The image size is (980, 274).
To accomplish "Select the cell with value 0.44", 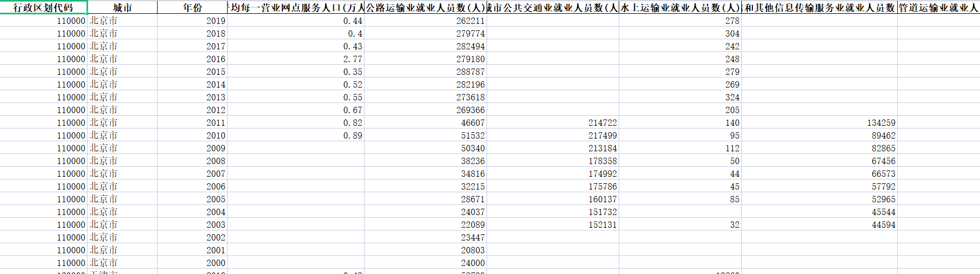I will [x=296, y=21].
